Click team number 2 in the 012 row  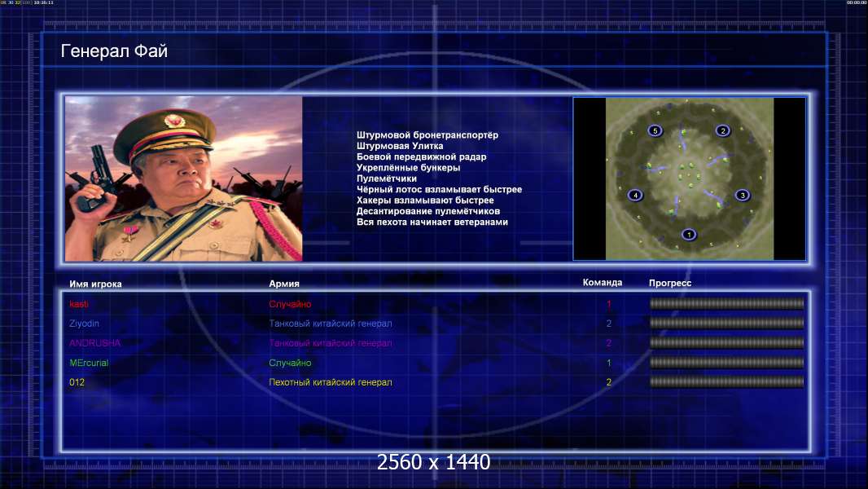(609, 382)
